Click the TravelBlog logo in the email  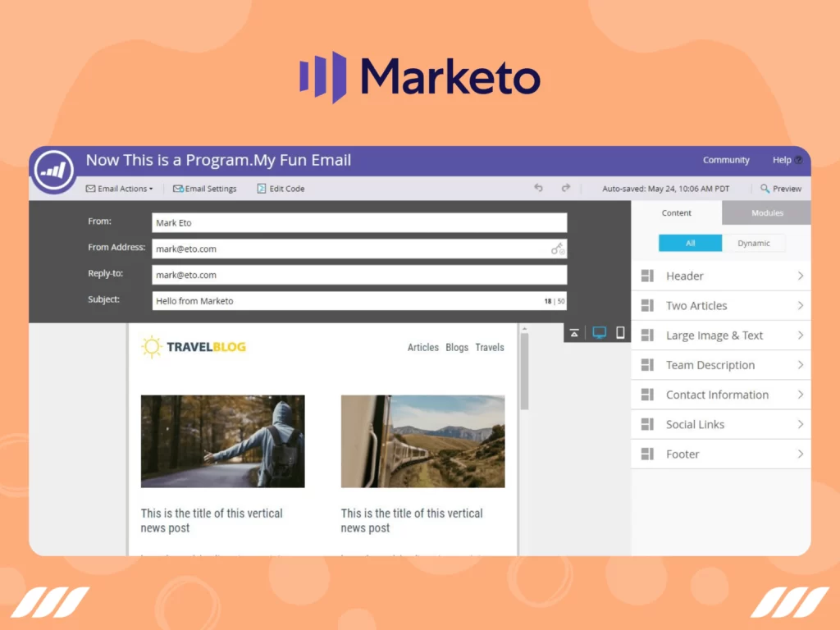(194, 347)
